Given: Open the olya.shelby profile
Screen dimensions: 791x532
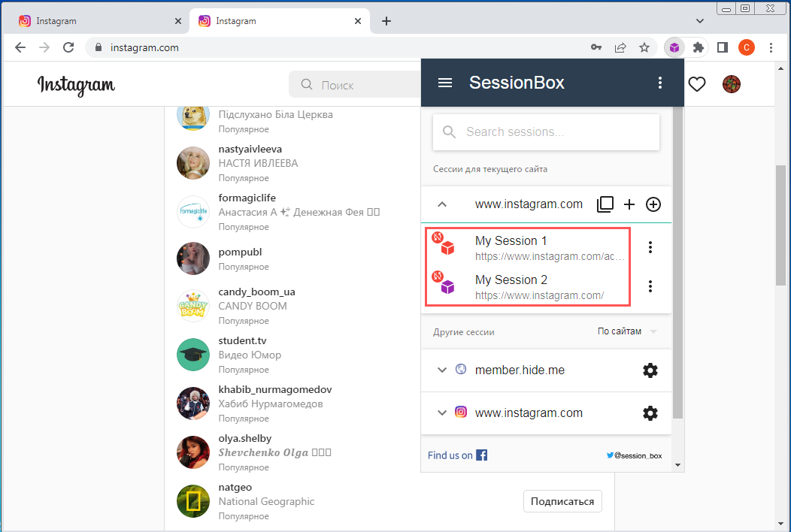Looking at the screenshot, I should tap(245, 439).
